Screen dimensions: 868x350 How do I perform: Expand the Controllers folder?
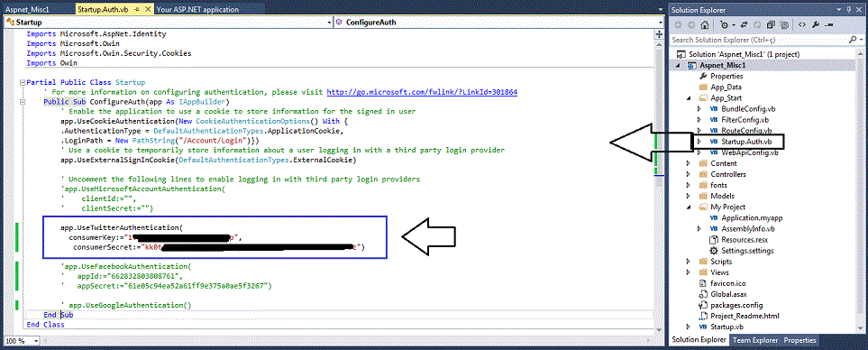(x=688, y=174)
